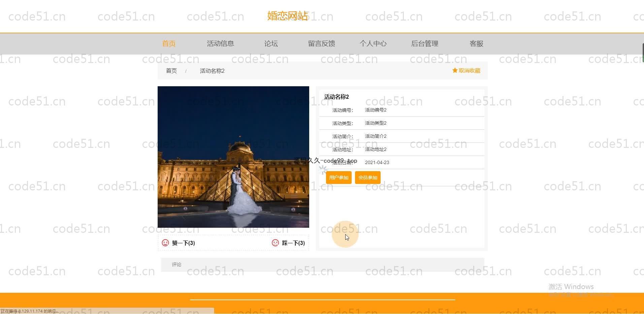Open the 活动信息 navigation tab
The width and height of the screenshot is (644, 314).
pyautogui.click(x=220, y=44)
